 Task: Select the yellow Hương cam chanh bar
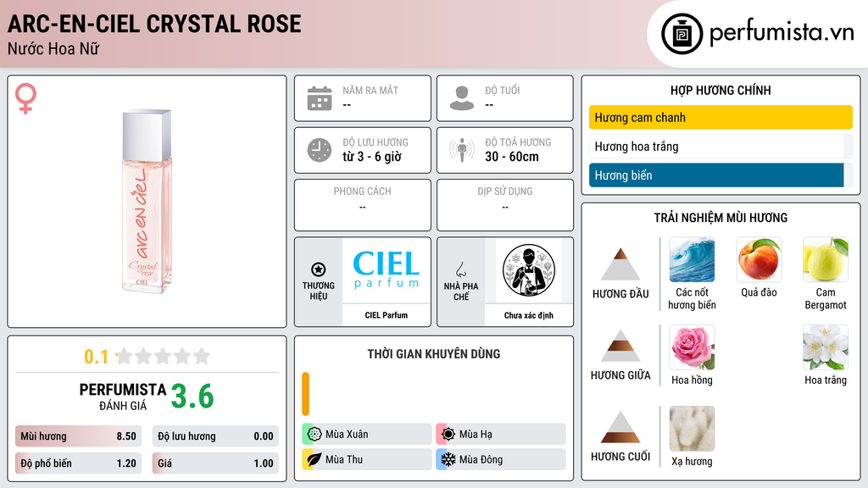[721, 117]
